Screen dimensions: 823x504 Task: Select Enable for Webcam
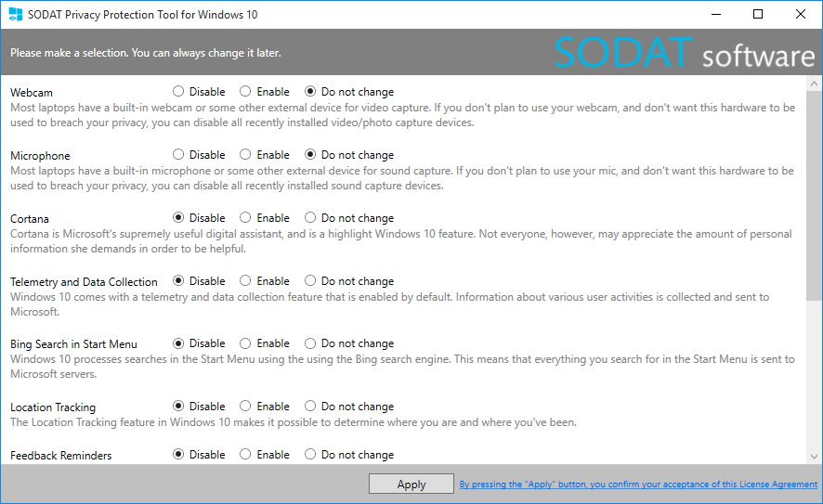265,92
